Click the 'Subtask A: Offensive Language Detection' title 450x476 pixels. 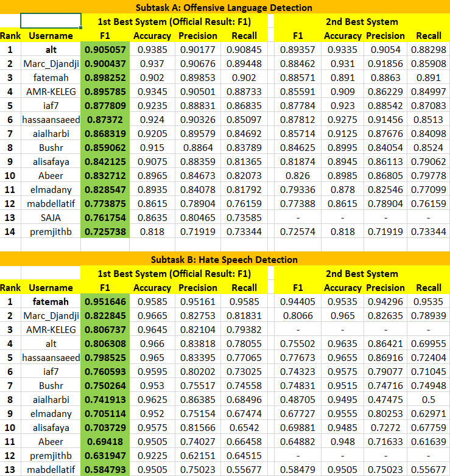(224, 7)
